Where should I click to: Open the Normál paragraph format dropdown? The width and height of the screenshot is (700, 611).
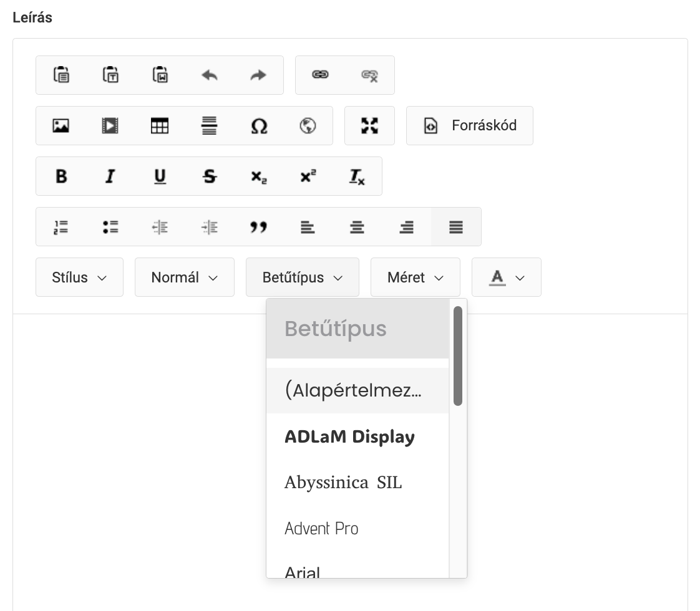[x=184, y=277]
